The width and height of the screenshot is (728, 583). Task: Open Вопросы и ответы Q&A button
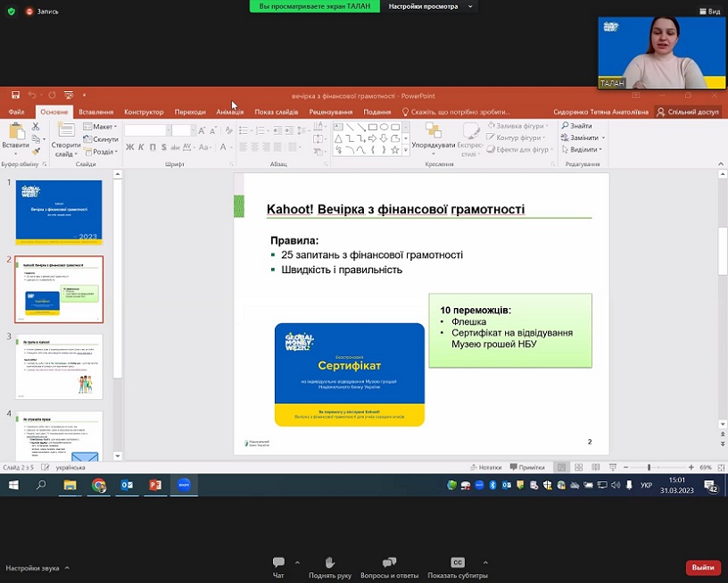click(389, 568)
